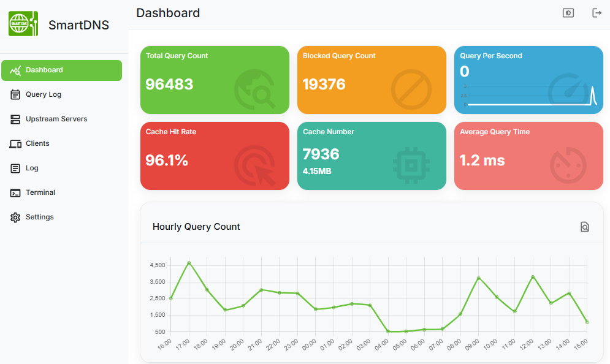610x364 pixels.
Task: Open the Query Log icon in sidebar
Action: point(15,94)
